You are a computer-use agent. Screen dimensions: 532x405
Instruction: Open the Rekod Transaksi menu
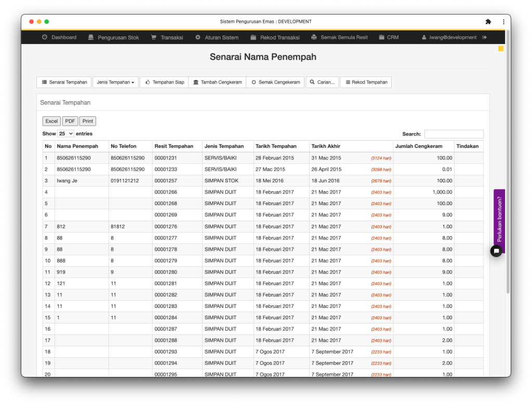coord(275,37)
